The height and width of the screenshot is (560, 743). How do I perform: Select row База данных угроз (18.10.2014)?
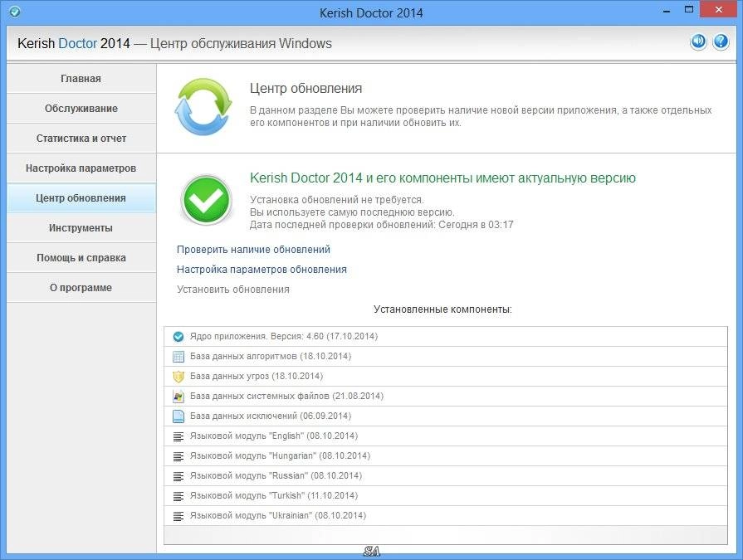coord(446,377)
